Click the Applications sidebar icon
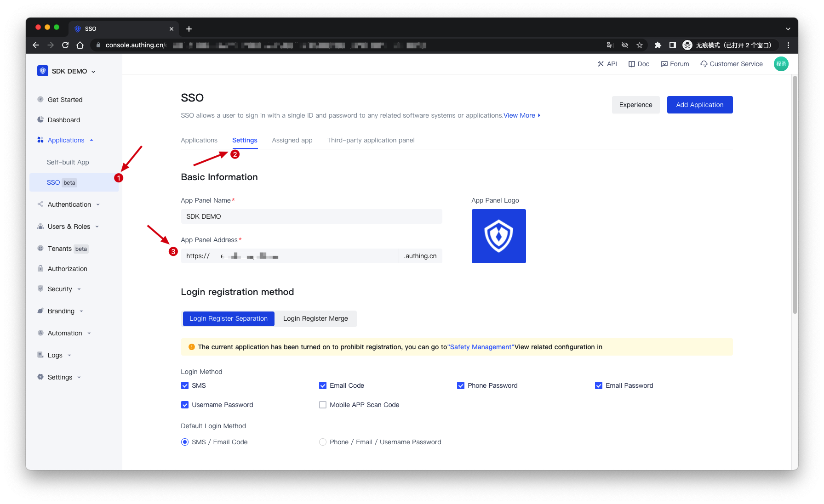The image size is (824, 504). click(40, 140)
